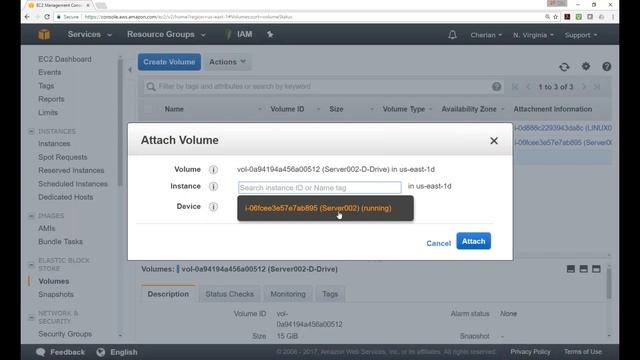Collapse the sidebar with arrow handle
This screenshot has width=640, height=360.
(130, 70)
